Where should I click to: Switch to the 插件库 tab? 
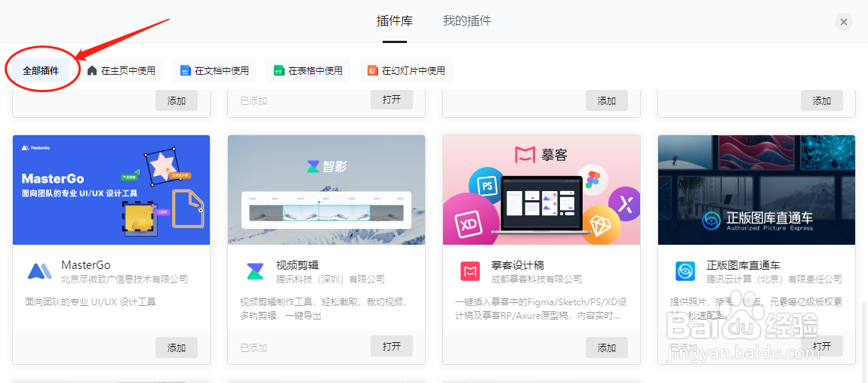(x=394, y=21)
